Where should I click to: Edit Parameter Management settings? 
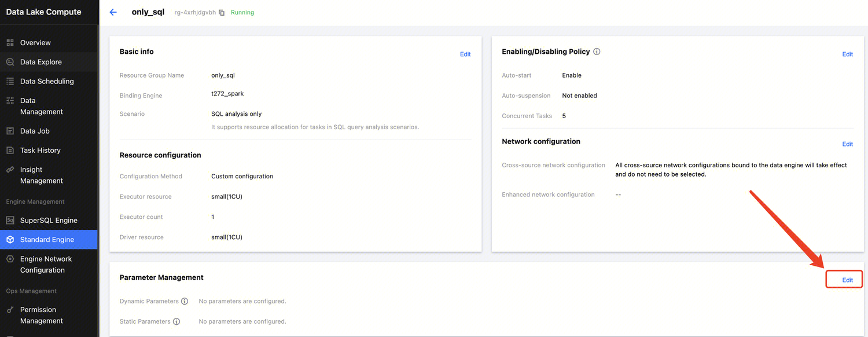[x=847, y=280]
